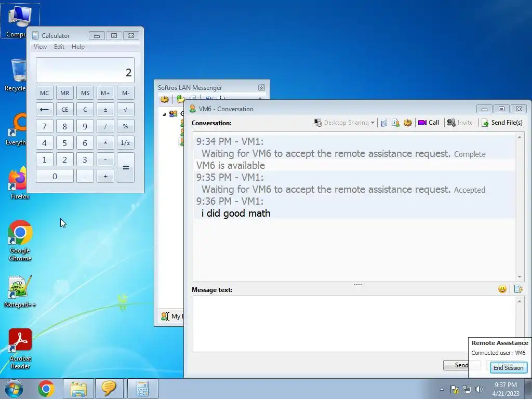532x399 pixels.
Task: Click the 'VM6 is available' status line
Action: 230,165
